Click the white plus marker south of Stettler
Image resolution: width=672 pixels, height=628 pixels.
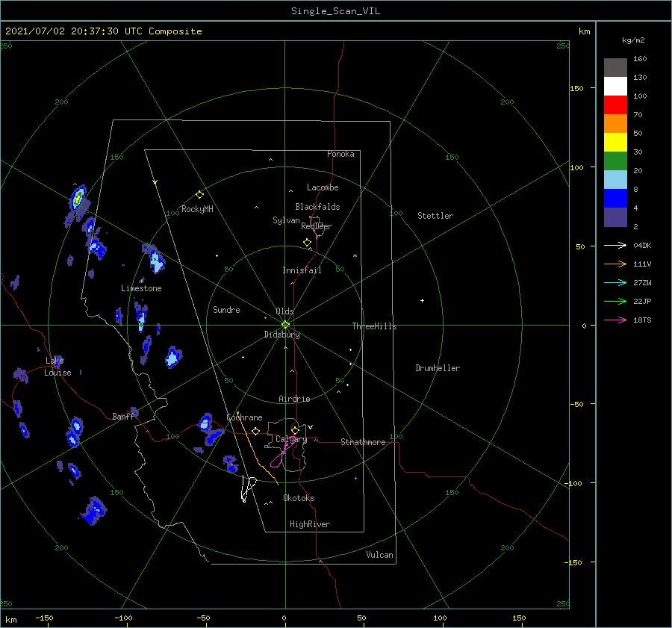pyautogui.click(x=422, y=300)
